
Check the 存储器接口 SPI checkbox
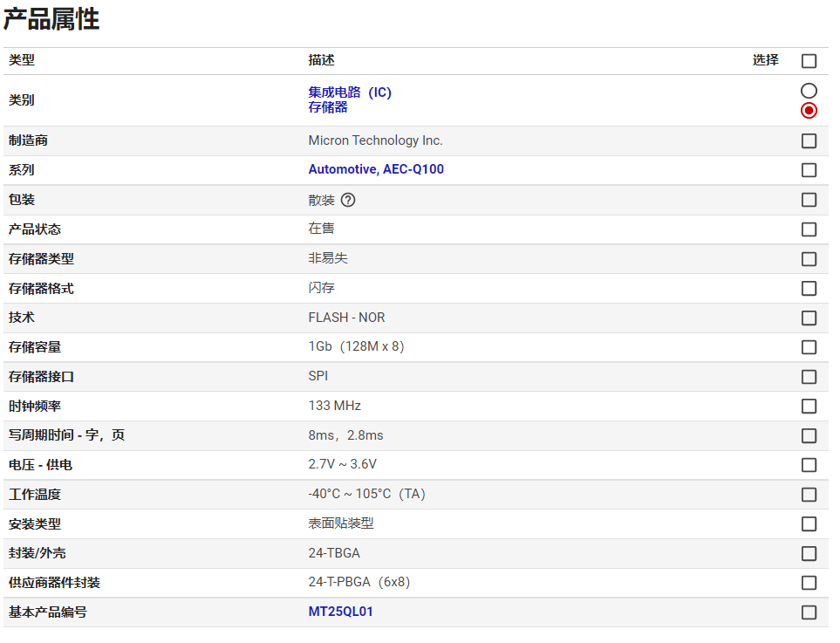click(x=809, y=377)
